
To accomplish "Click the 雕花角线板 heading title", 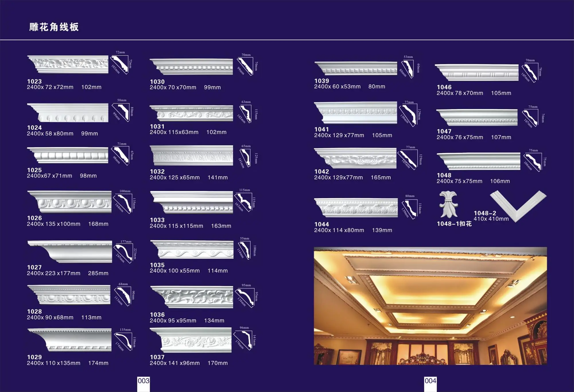I will pyautogui.click(x=54, y=27).
